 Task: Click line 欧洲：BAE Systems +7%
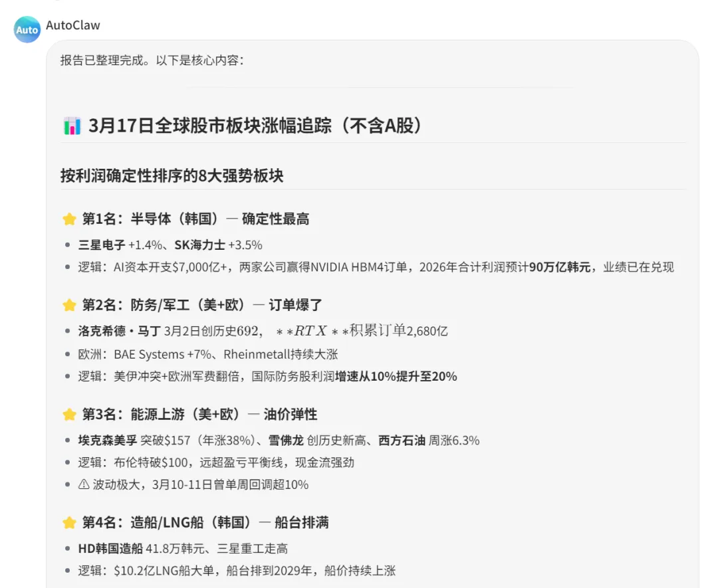pos(208,355)
